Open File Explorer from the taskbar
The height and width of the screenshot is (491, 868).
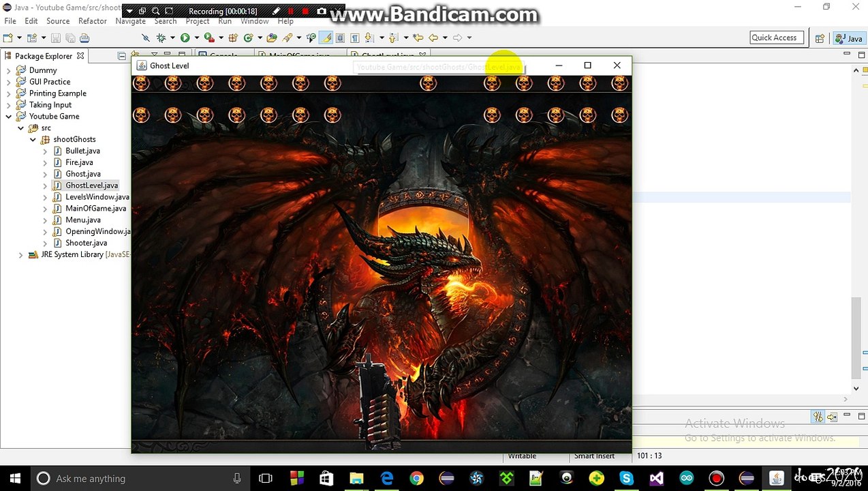pos(356,479)
